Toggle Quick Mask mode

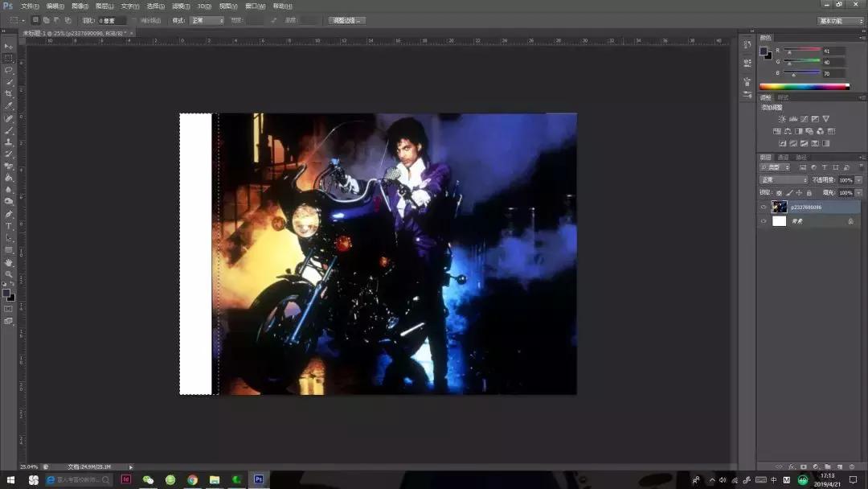pos(9,308)
